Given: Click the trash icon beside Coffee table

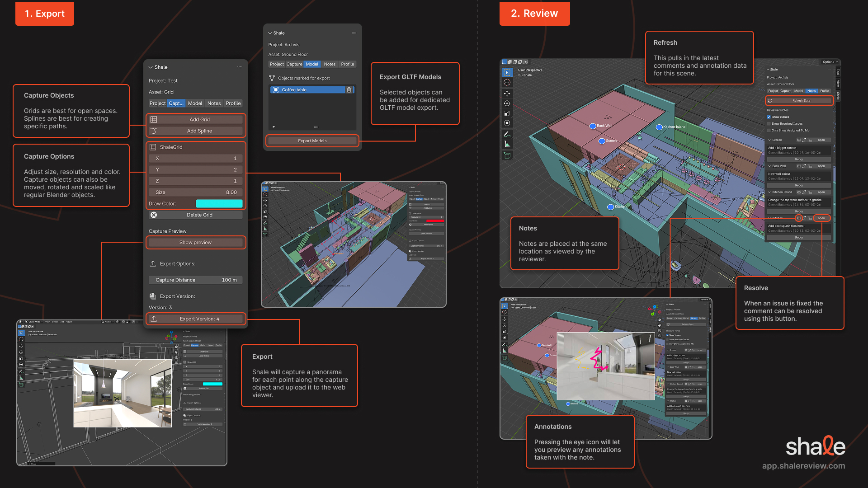Looking at the screenshot, I should tap(349, 90).
